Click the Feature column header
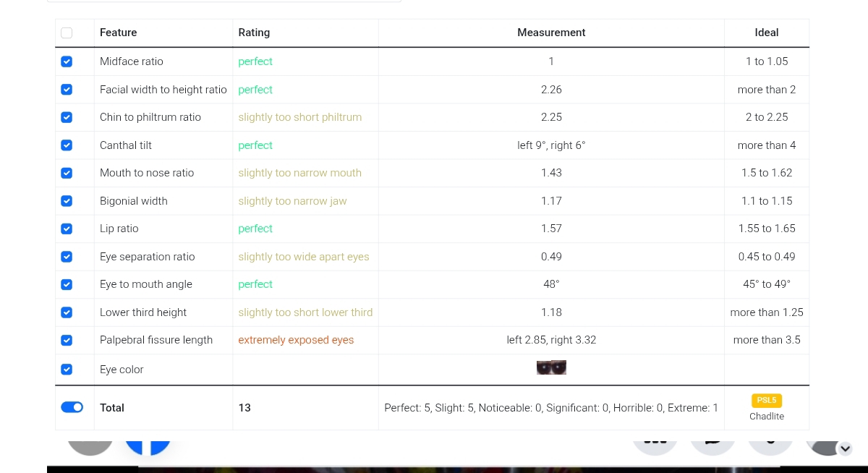Viewport: 868px width, 473px height. point(119,33)
